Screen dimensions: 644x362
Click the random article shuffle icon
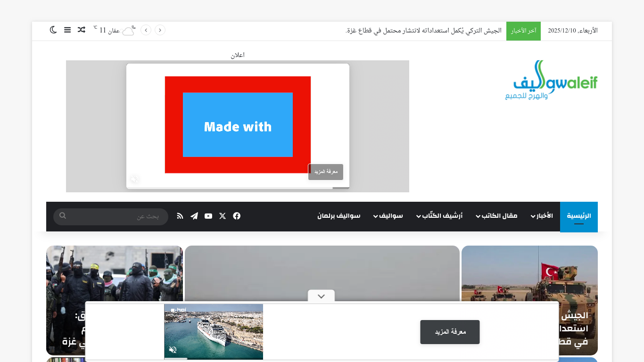(82, 30)
